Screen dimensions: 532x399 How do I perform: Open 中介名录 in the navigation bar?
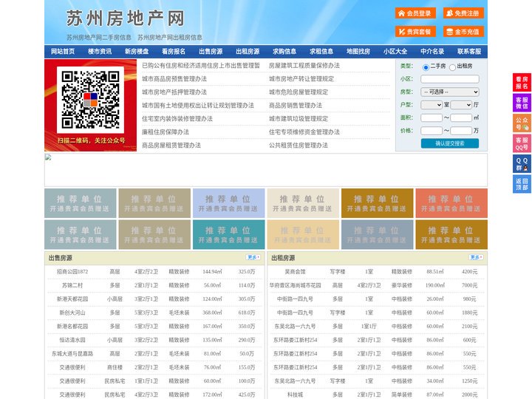[x=432, y=52]
